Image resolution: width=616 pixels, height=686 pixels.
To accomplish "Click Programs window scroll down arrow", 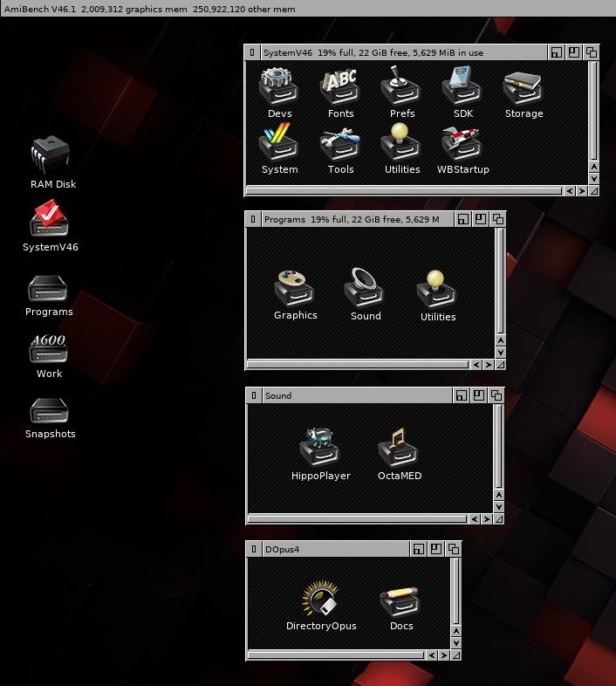I will click(x=501, y=353).
